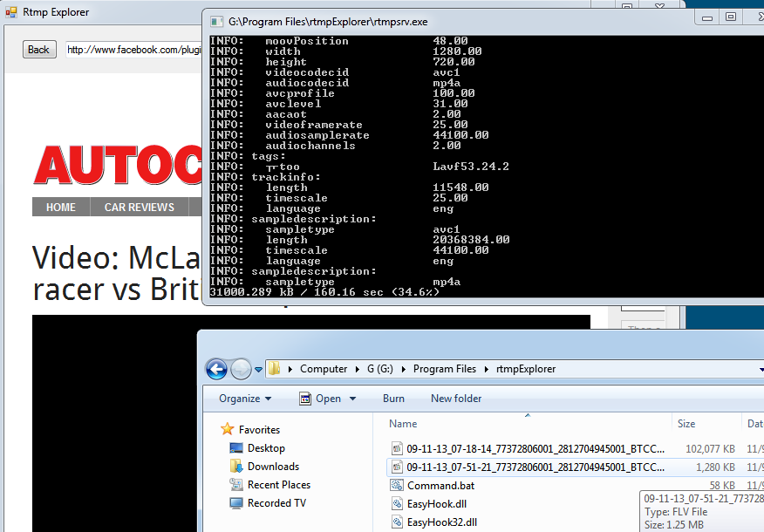
Task: Click the 09-11-13_07-51-21 file icon
Action: pos(397,467)
